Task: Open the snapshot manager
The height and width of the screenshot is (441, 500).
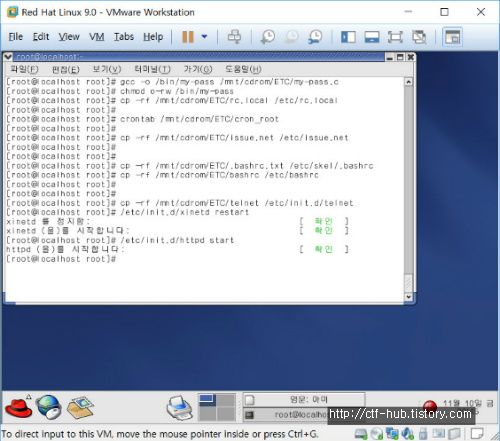Action: pyautogui.click(x=315, y=37)
